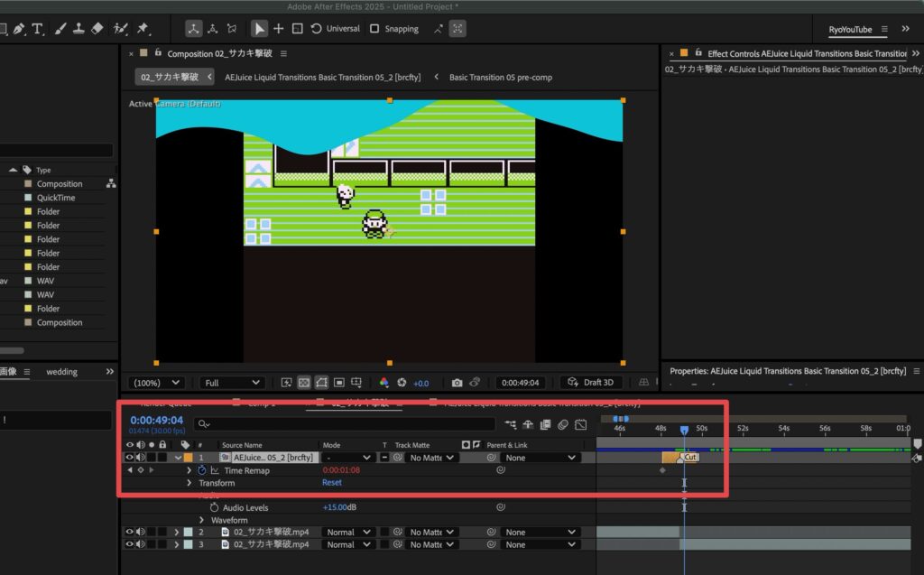924x575 pixels.
Task: Select the Selection arrow tool
Action: pyautogui.click(x=259, y=29)
